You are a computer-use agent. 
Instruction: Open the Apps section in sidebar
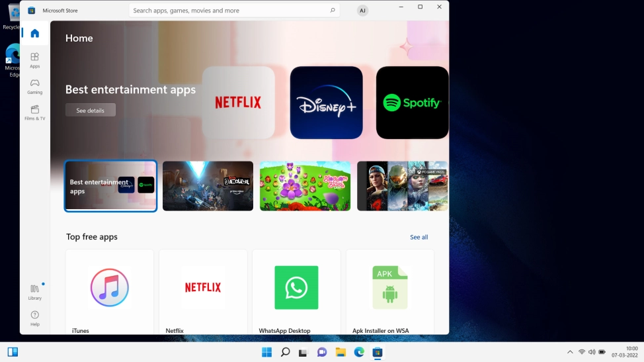coord(34,60)
